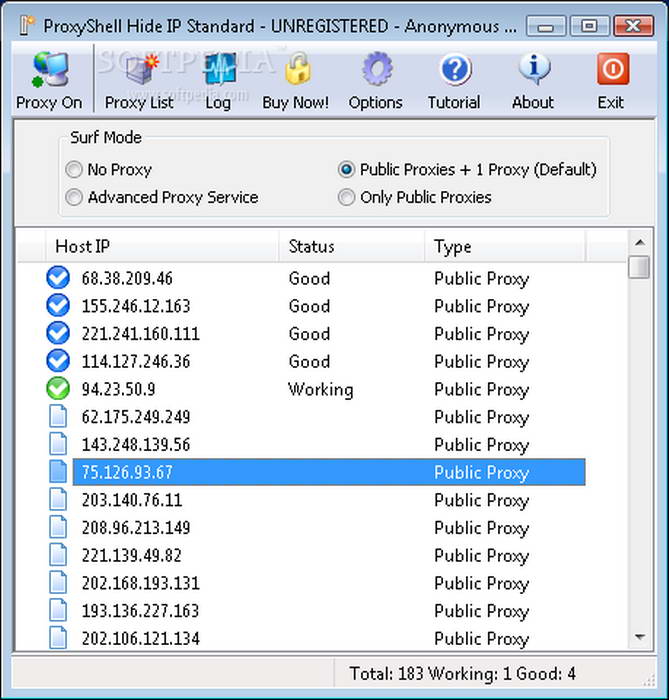Click green check icon for 94.23.50.9

[58, 388]
